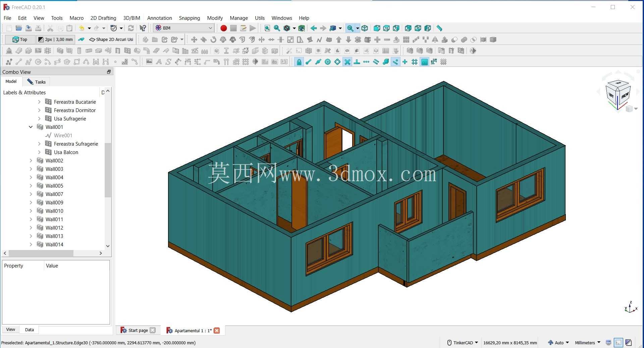Screen dimensions: 644x348
Task: Collapse the Wall001 tree node
Action: [x=31, y=127]
